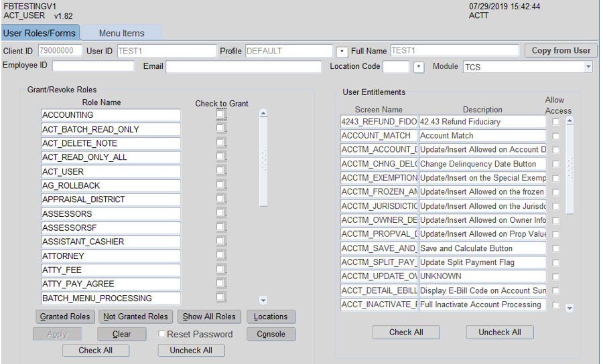Switch to the Menu Items tab
This screenshot has width=603, height=364.
click(121, 33)
